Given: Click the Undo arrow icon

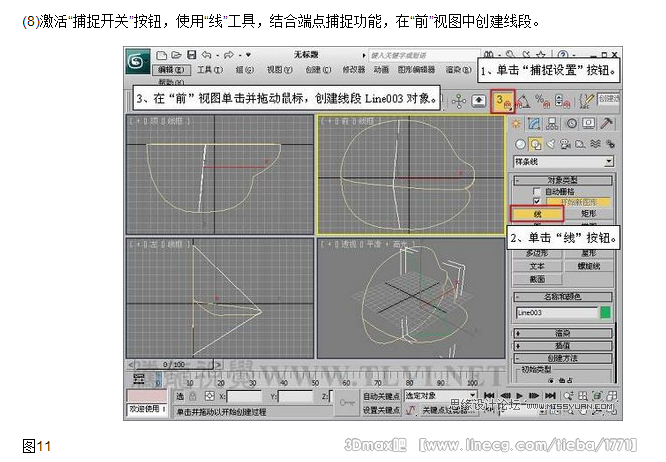Looking at the screenshot, I should pyautogui.click(x=207, y=55).
